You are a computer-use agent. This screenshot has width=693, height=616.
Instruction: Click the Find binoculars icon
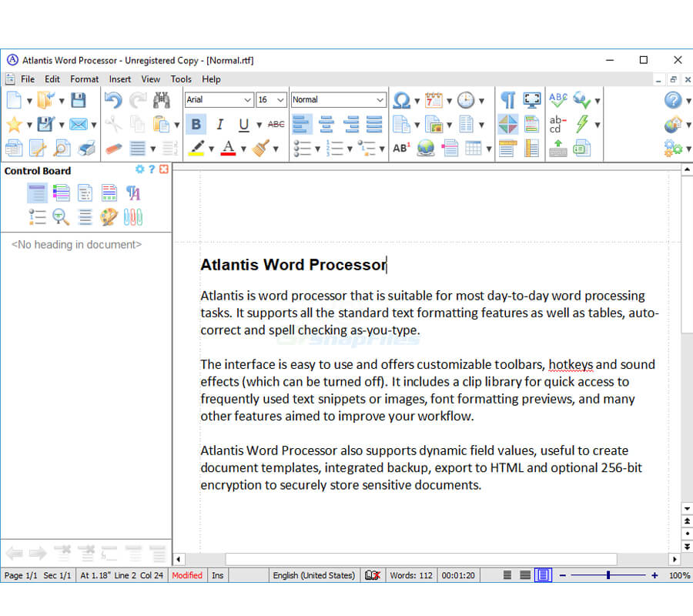(162, 100)
